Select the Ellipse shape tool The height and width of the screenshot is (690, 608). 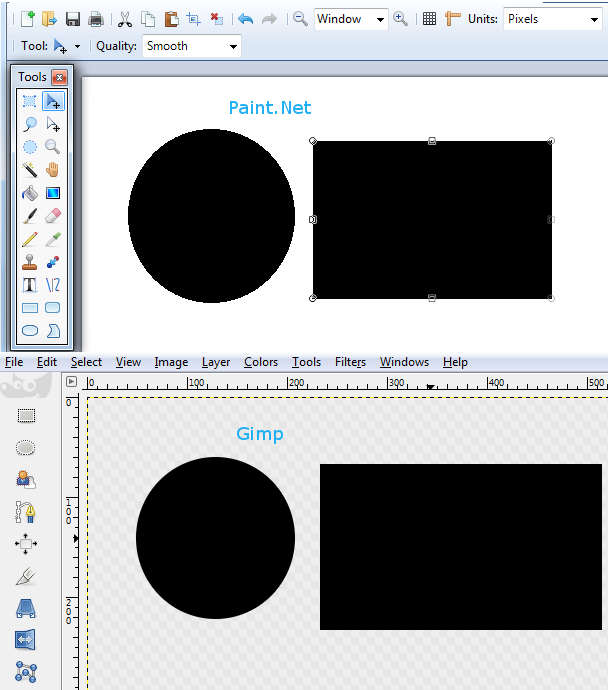tap(30, 330)
